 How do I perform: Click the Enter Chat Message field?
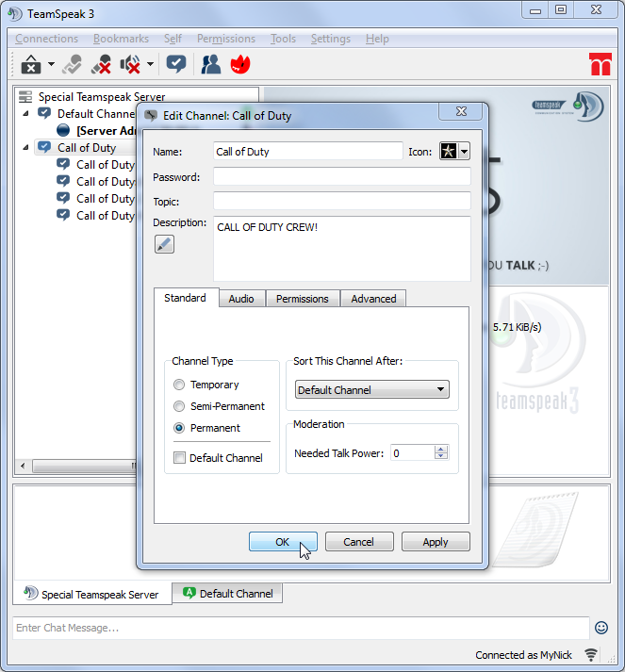point(301,628)
